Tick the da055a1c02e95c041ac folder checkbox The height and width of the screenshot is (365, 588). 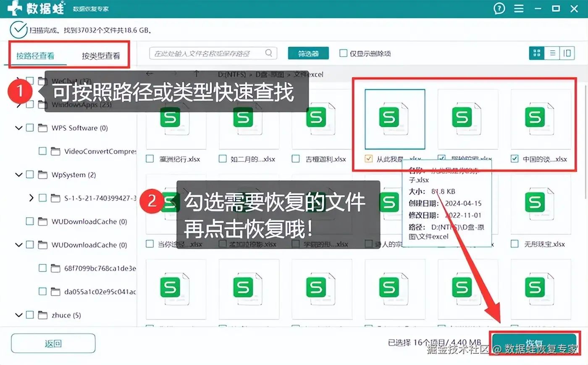[42, 291]
